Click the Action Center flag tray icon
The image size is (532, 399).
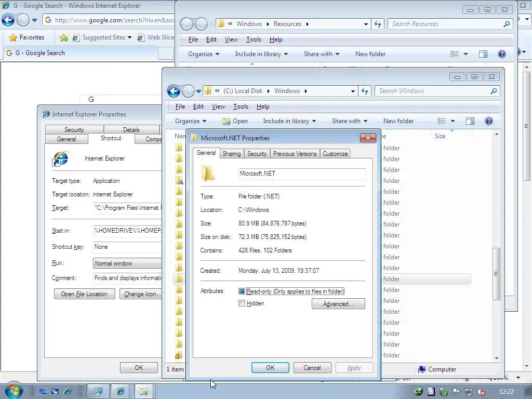click(456, 392)
